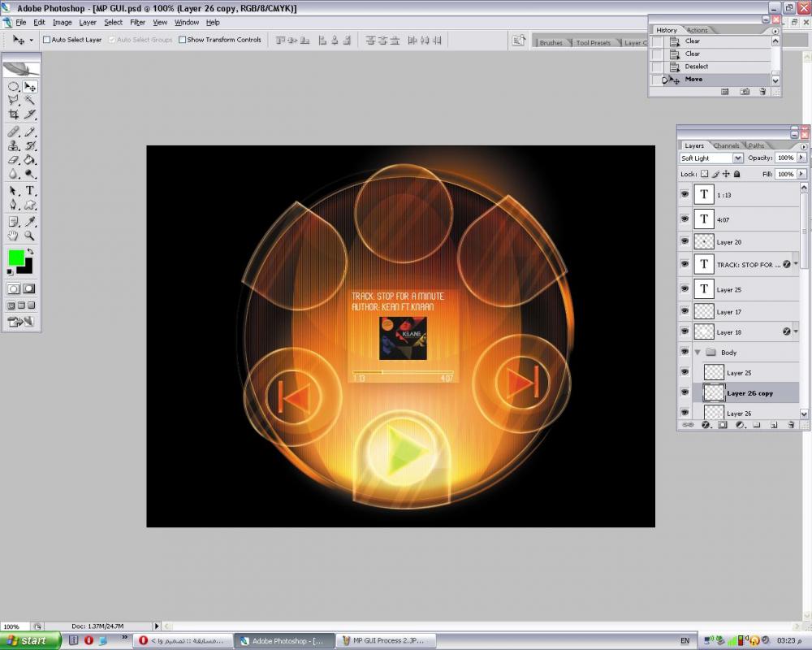Swap foreground and background colors
The width and height of the screenshot is (812, 650).
pos(31,251)
